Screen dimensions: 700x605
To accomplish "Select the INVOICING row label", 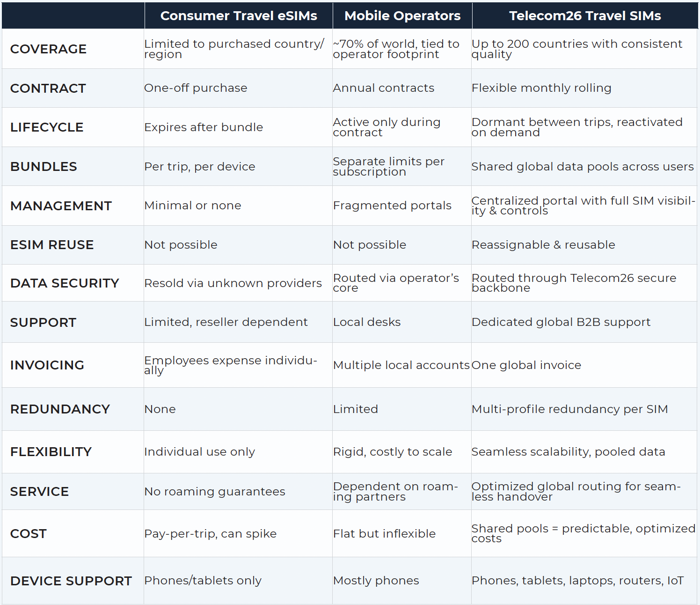I will point(47,365).
